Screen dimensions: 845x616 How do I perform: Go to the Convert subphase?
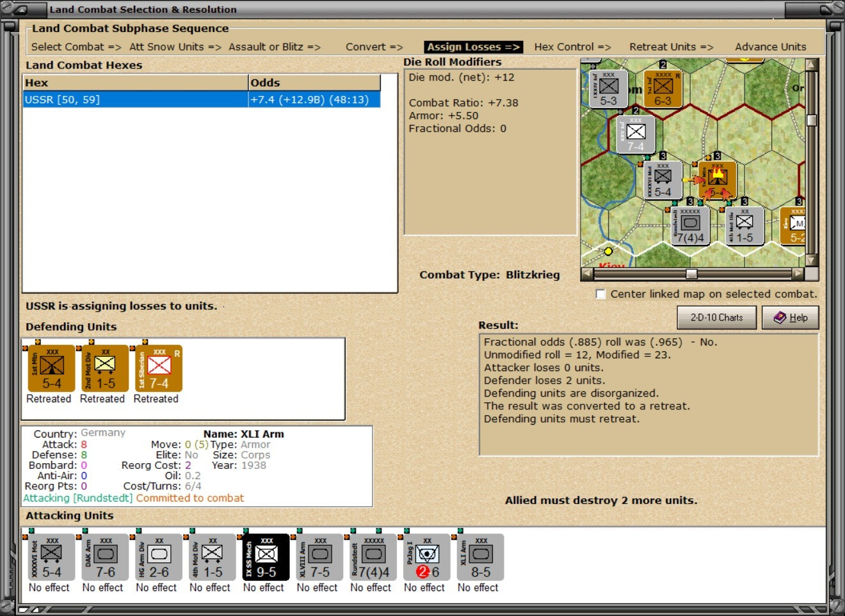point(374,47)
